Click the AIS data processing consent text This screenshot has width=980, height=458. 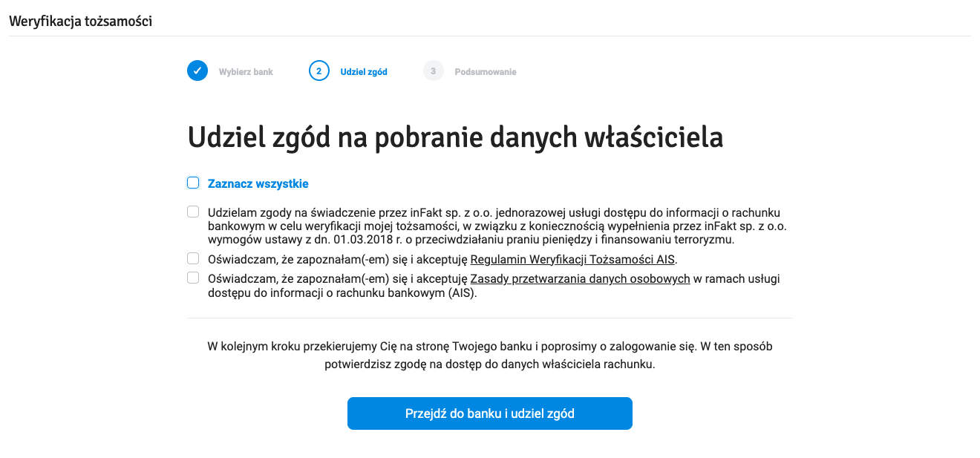click(494, 286)
